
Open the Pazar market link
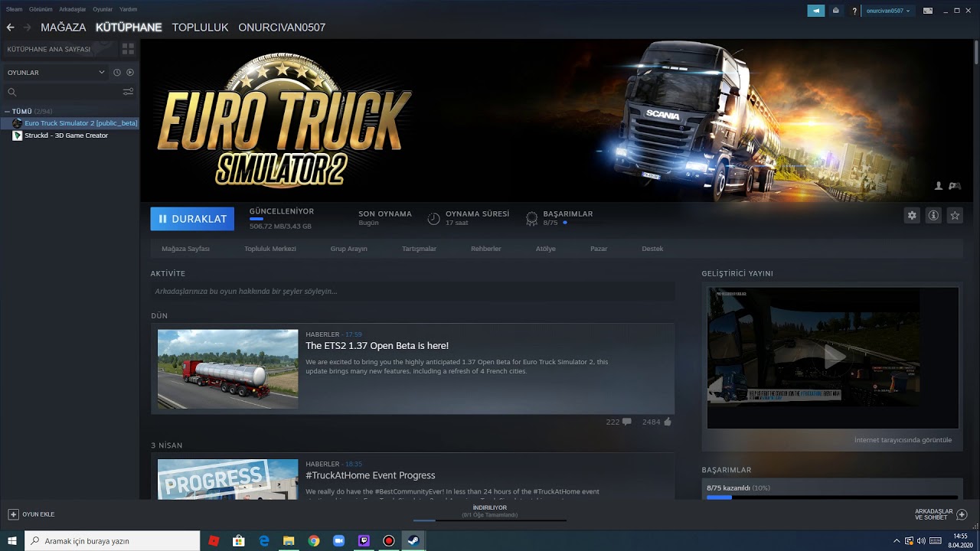point(599,249)
